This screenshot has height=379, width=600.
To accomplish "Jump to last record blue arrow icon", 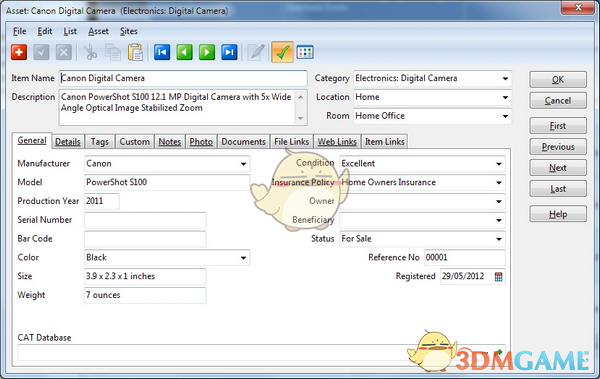I will (229, 52).
